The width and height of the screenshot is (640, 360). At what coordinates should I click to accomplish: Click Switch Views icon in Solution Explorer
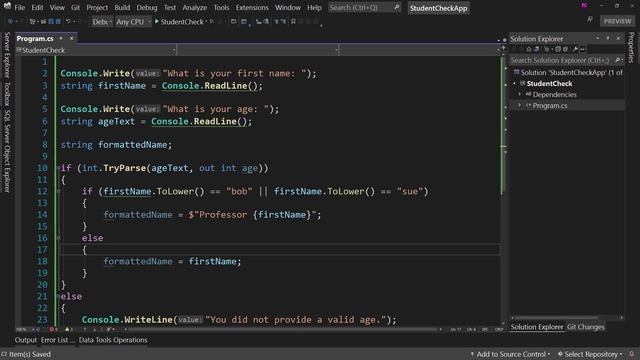click(x=537, y=49)
